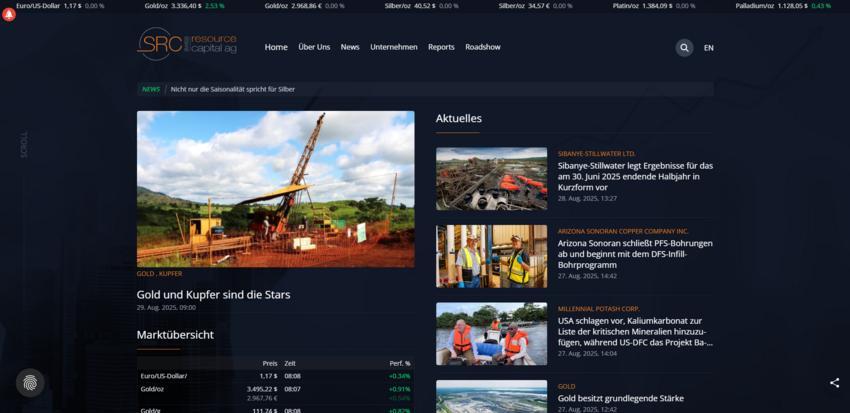The height and width of the screenshot is (413, 850).
Task: Open Millennial Potash boat thumbnail
Action: point(491,334)
